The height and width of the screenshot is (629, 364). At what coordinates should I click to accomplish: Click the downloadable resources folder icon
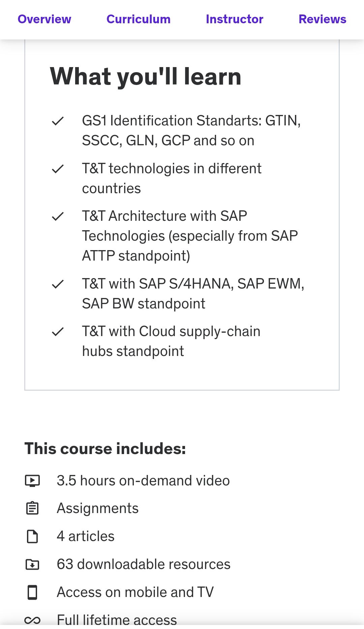[x=32, y=564]
